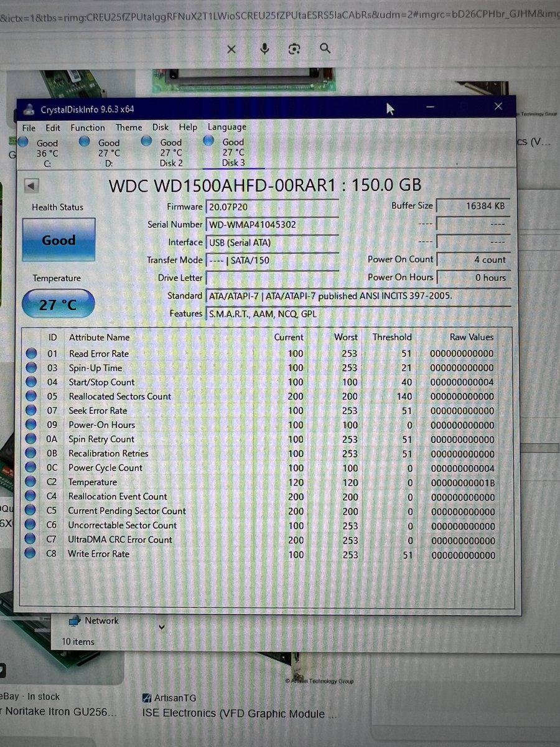Select the Reallocated Sectors Count row text

[x=120, y=397]
